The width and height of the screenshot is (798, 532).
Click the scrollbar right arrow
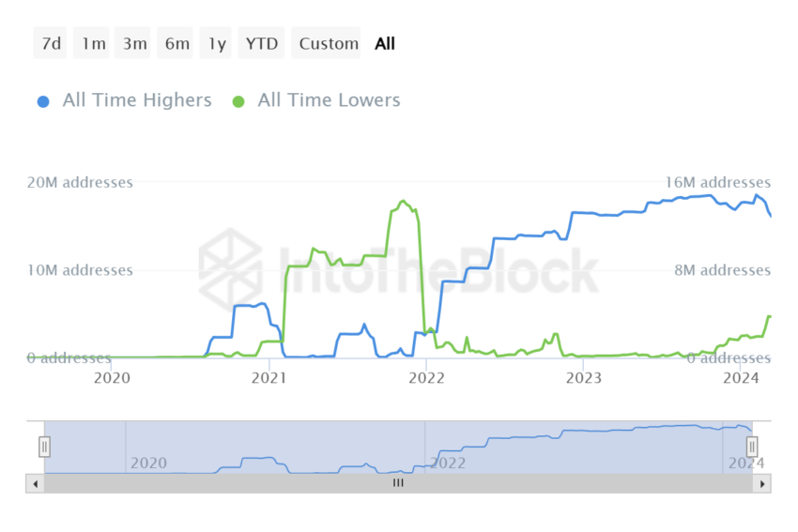pos(762,484)
